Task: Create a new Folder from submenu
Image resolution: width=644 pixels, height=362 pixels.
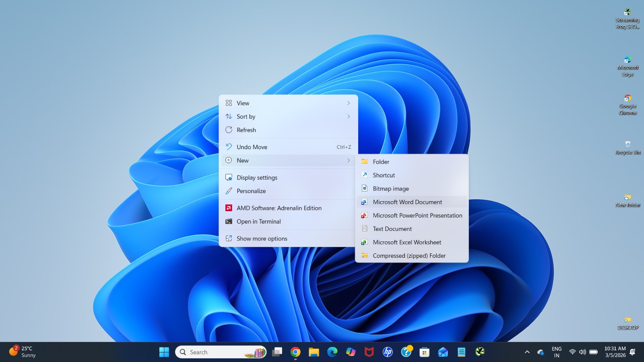Action: click(x=381, y=162)
